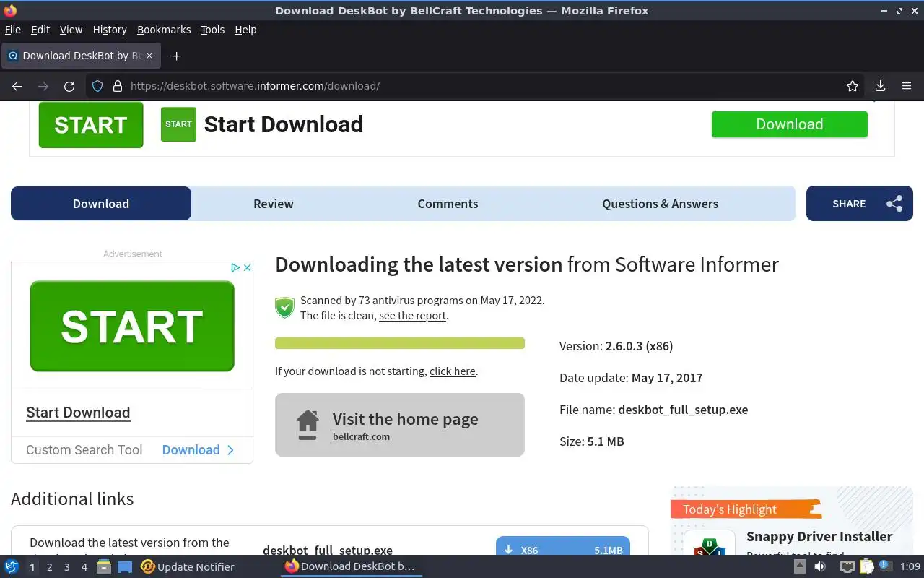Click the clock showing 1:09
Viewport: 924px width, 578px height.
coord(910,567)
